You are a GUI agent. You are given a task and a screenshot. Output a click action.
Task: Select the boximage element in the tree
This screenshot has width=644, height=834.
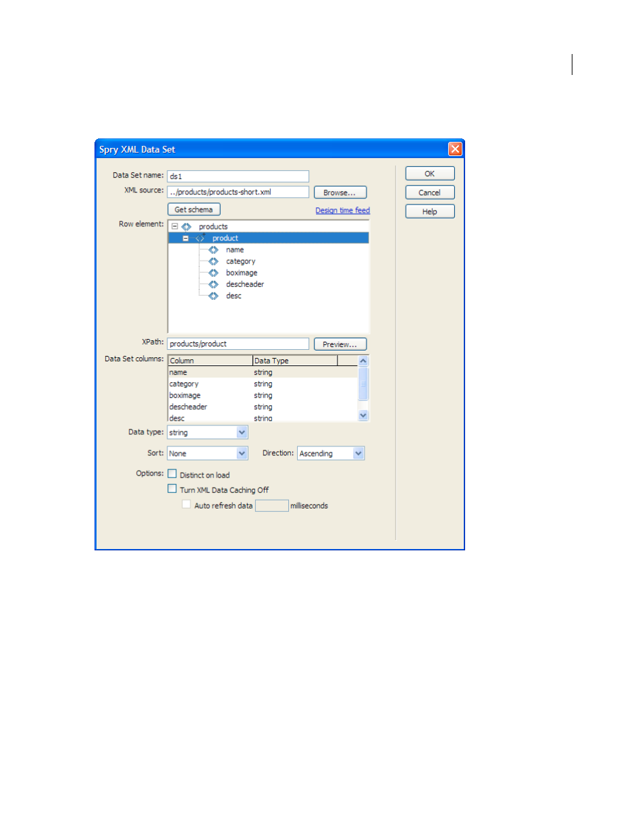point(242,273)
